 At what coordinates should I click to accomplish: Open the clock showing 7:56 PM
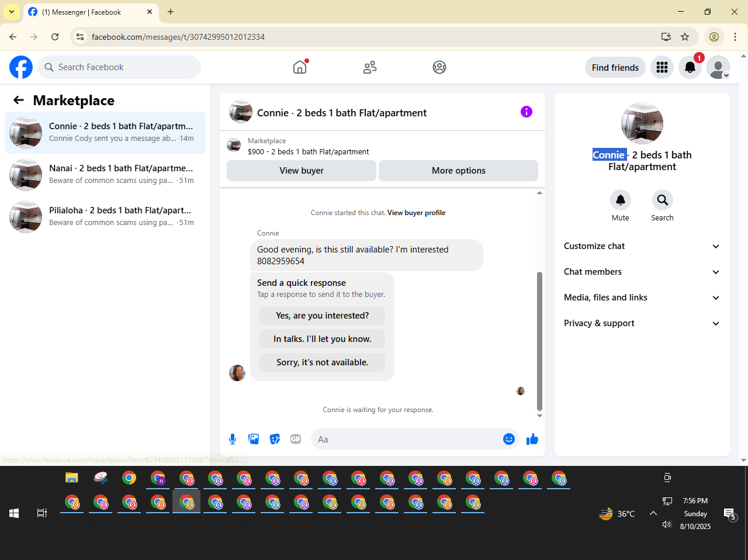pyautogui.click(x=695, y=501)
